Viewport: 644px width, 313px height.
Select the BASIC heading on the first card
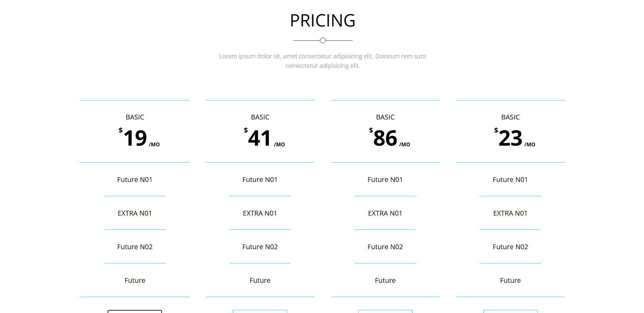pos(134,117)
